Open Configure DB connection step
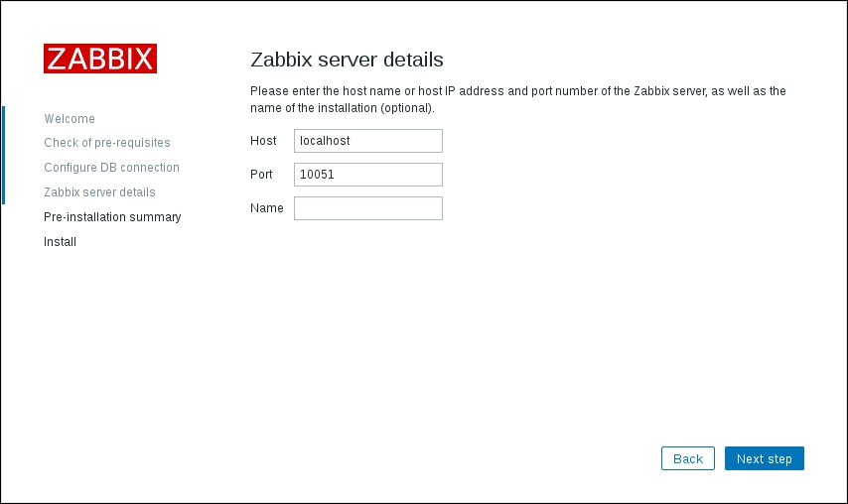The image size is (848, 504). click(111, 168)
